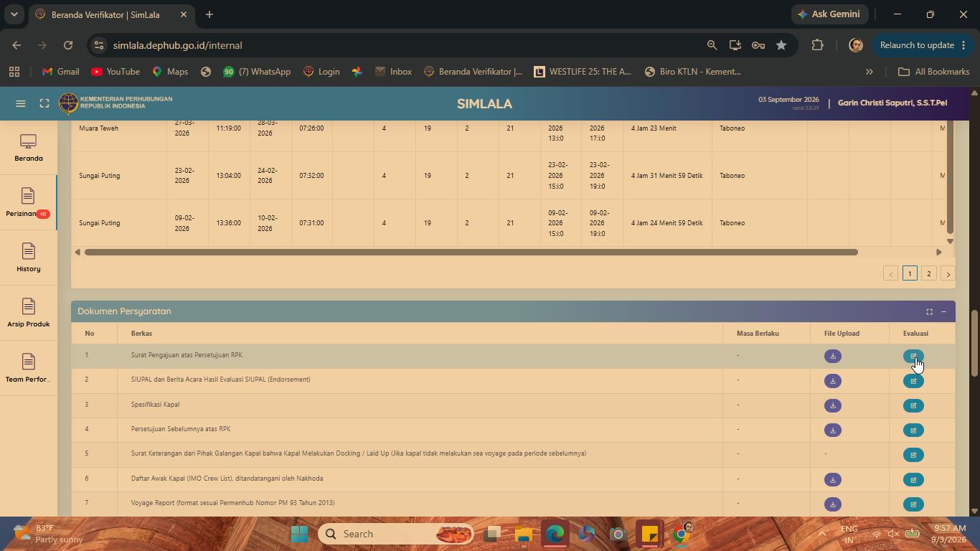
Task: Open the tab search dropdown arrow
Action: tap(14, 14)
